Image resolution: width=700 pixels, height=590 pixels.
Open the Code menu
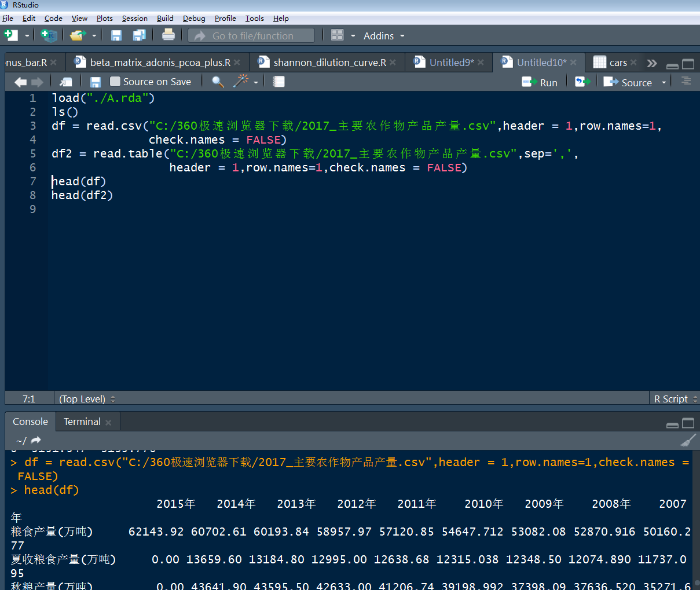pos(53,18)
